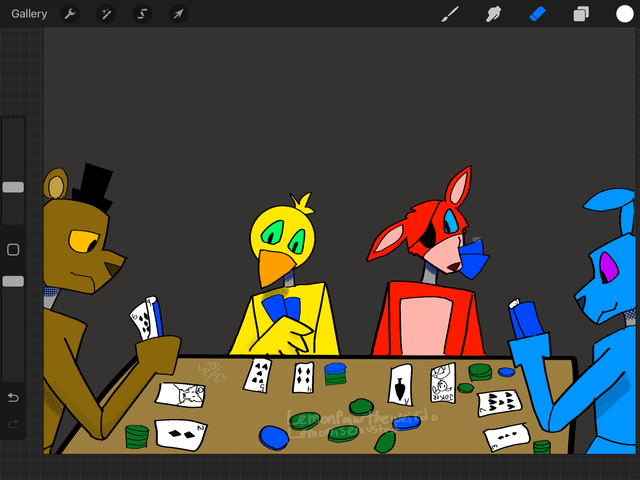Activate the Transform arrow tool
640x480 pixels.
(178, 14)
